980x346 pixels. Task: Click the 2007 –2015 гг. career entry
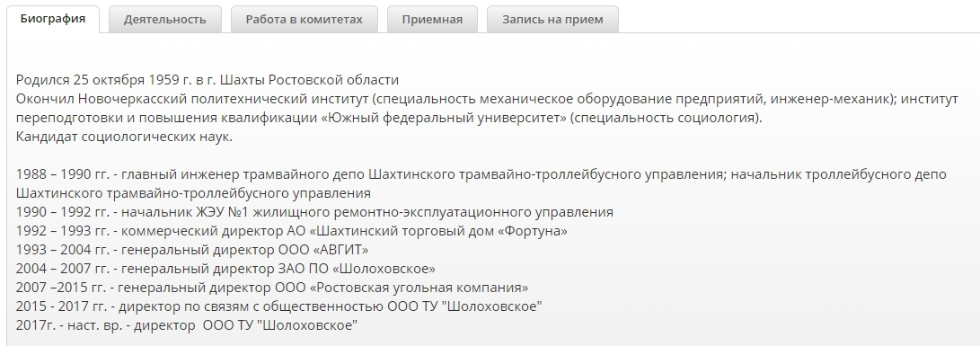click(x=272, y=288)
